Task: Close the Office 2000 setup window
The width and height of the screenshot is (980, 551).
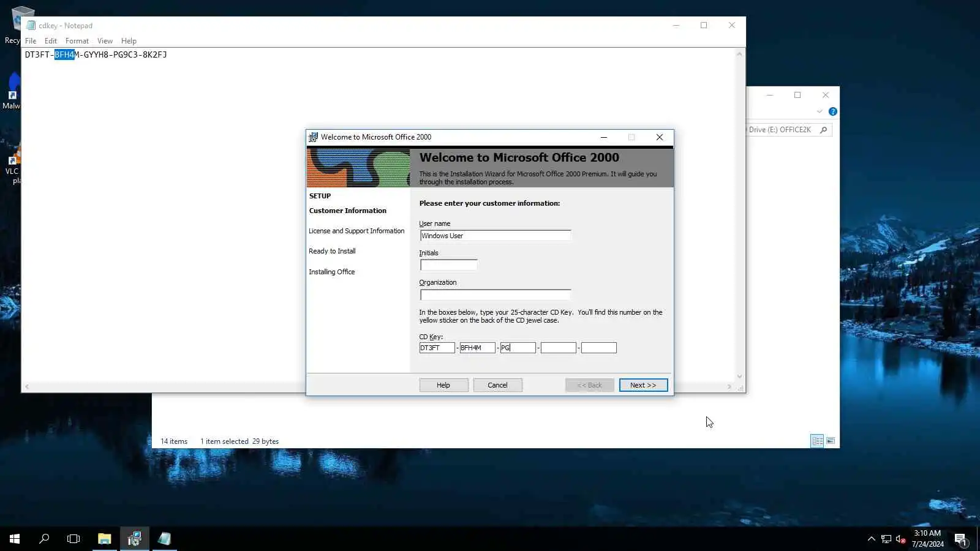Action: click(660, 137)
